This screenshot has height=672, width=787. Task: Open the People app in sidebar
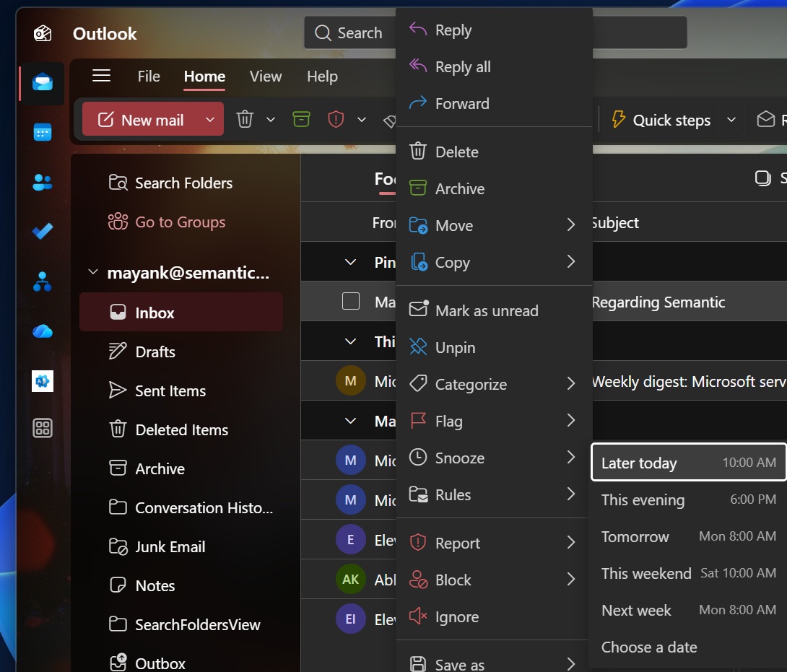click(43, 182)
